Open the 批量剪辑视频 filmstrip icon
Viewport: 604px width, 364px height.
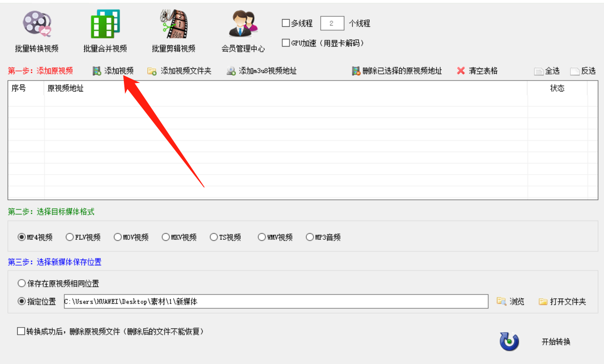[x=174, y=24]
